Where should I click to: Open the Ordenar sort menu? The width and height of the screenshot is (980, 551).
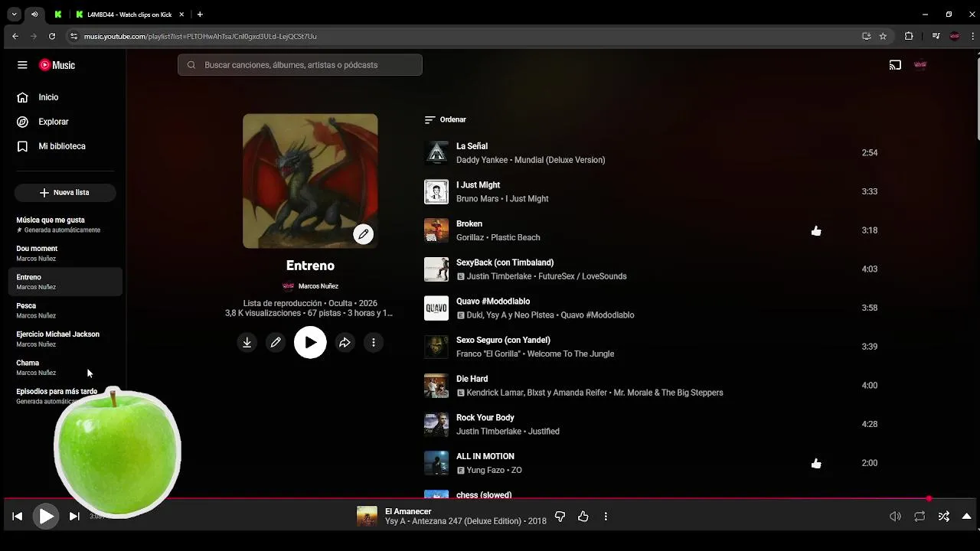tap(446, 119)
